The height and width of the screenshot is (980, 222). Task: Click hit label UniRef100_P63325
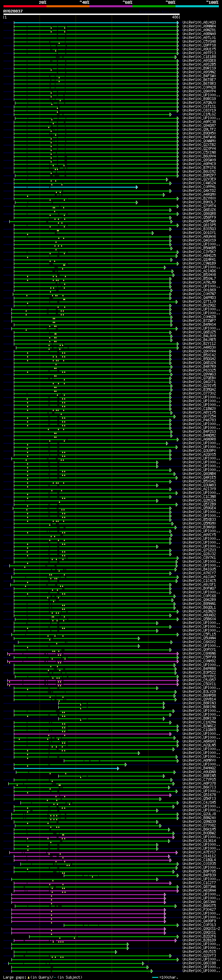tap(199, 371)
